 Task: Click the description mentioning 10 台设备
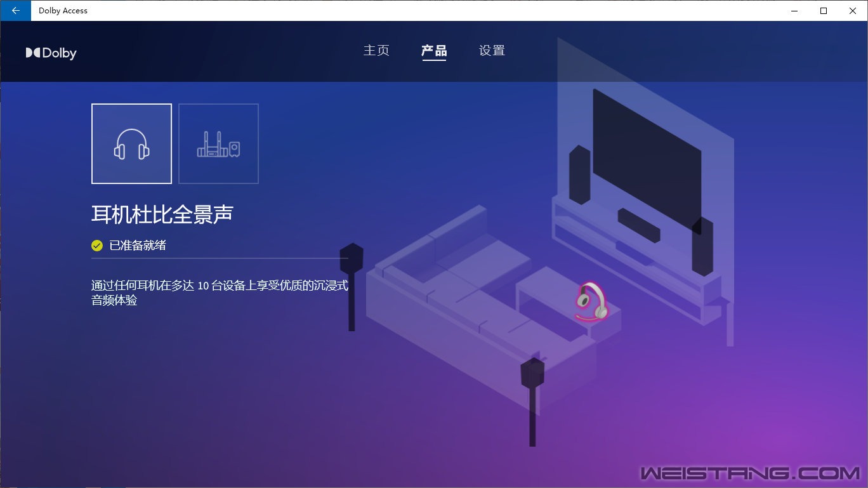point(220,293)
